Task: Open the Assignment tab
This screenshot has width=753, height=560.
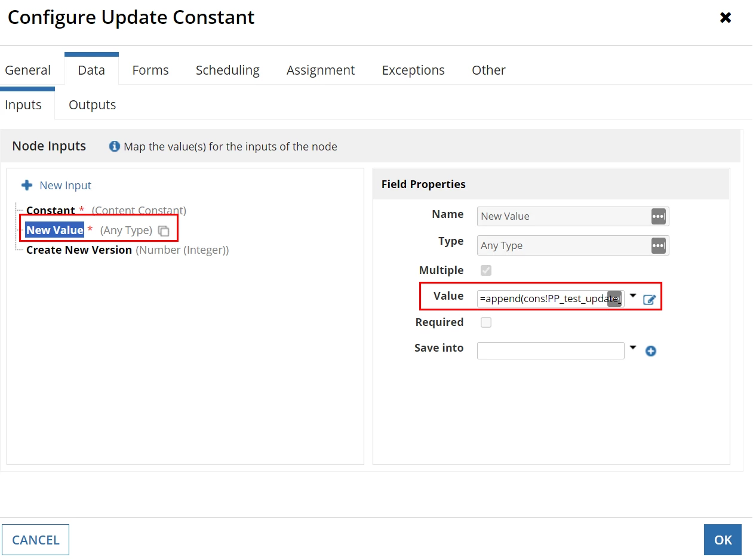Action: pos(321,70)
